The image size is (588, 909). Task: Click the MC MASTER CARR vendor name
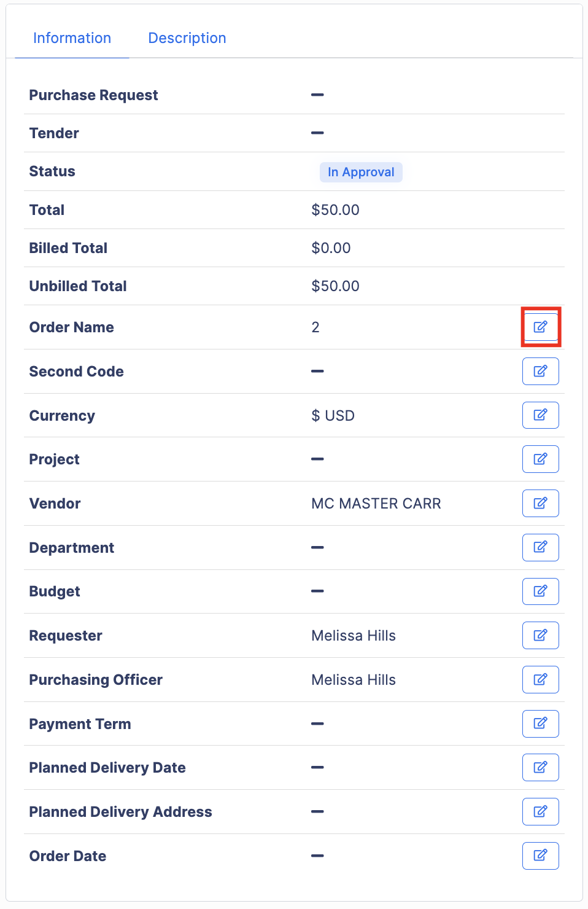click(376, 504)
